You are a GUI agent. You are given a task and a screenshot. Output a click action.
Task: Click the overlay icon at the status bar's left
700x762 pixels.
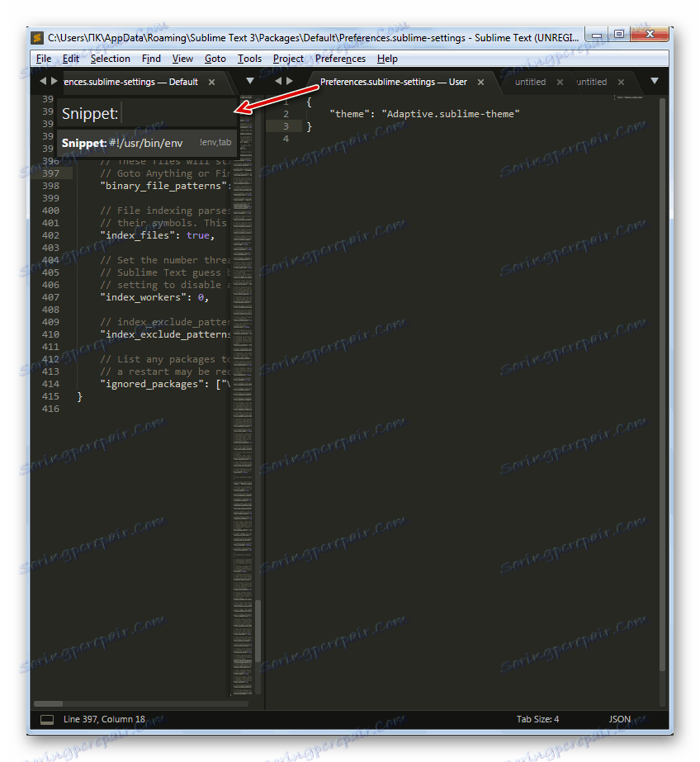point(47,719)
